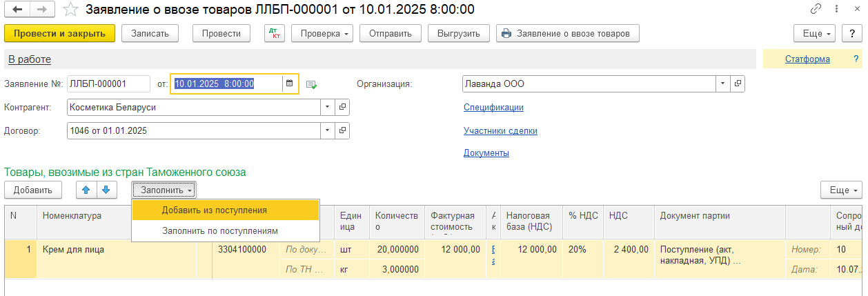868x296 pixels.
Task: Choose Добавить из поступления menu item
Action: click(226, 210)
